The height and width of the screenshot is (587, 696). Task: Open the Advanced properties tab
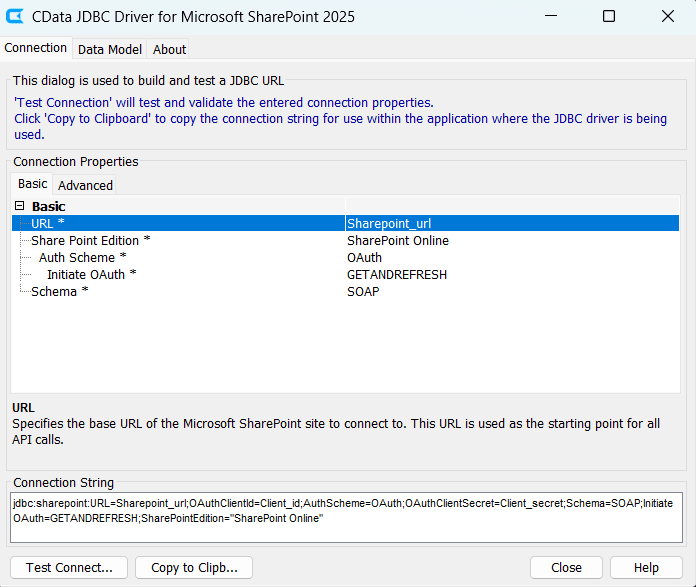pyautogui.click(x=85, y=185)
